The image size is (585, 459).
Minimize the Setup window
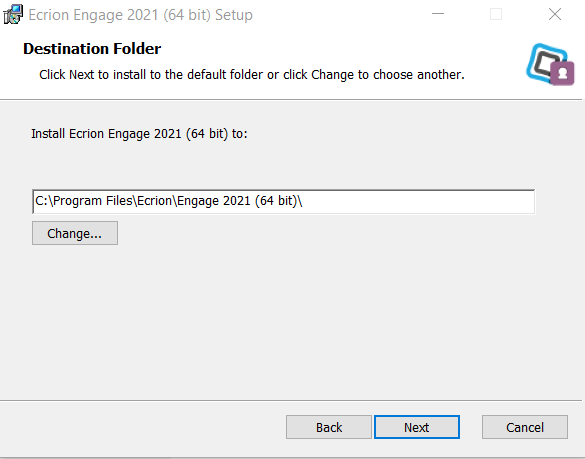coord(438,14)
